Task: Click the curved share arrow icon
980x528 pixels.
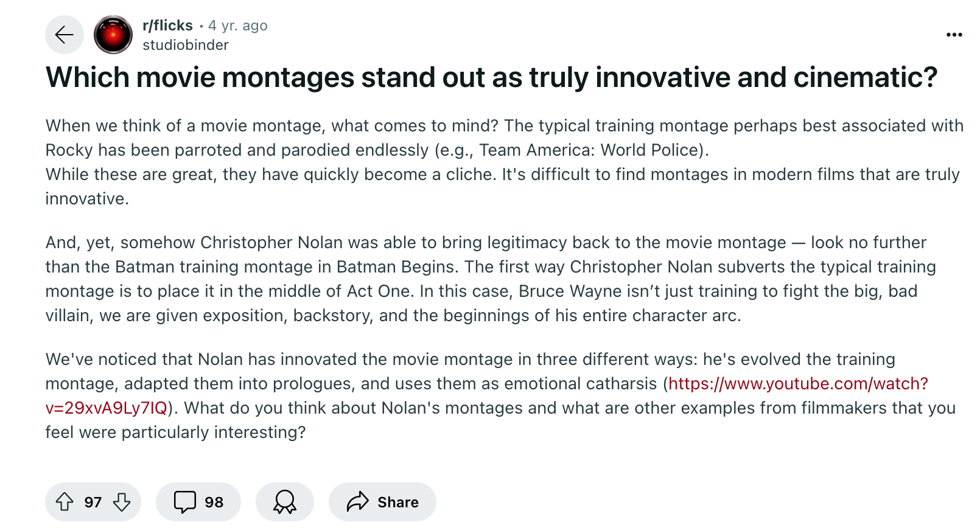Action: (358, 502)
